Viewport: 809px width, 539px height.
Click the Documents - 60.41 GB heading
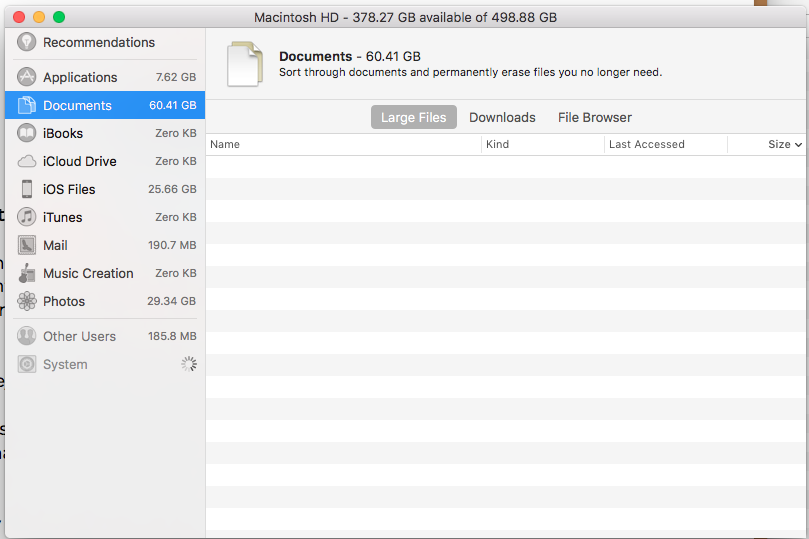(350, 56)
